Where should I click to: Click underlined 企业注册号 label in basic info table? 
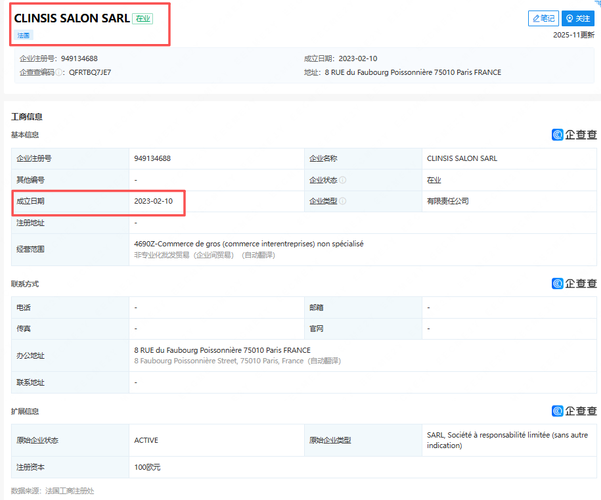34,158
